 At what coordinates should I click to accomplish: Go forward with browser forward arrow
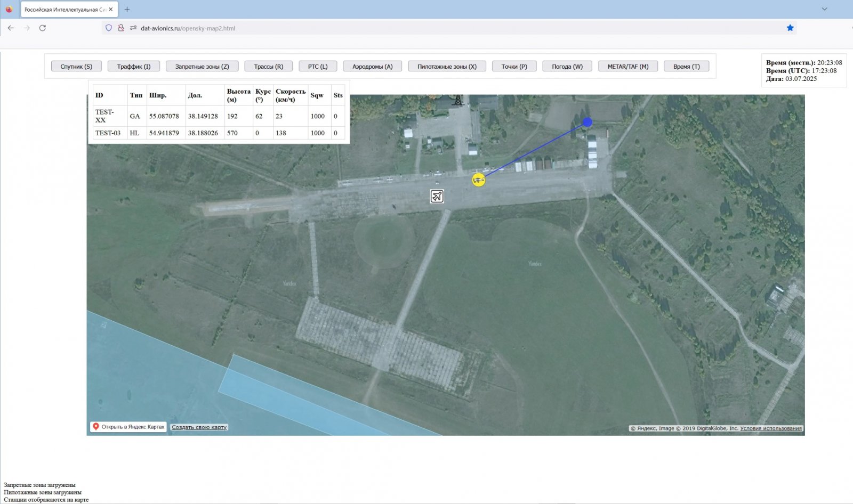(27, 28)
